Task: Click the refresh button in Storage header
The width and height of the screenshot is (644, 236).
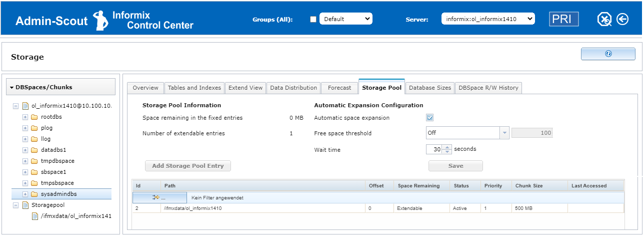Action: [608, 54]
